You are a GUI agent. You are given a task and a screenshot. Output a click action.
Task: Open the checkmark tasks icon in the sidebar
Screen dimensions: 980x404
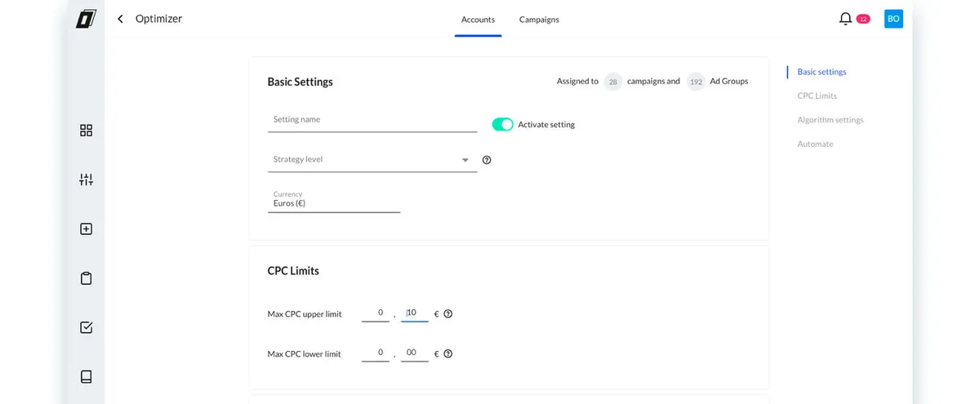pos(86,327)
